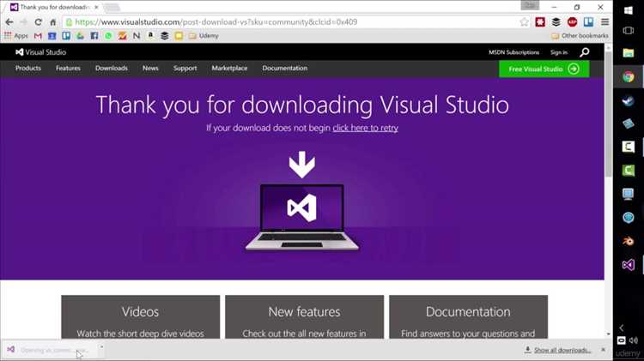Open the Google Drive bookmark

click(80, 36)
